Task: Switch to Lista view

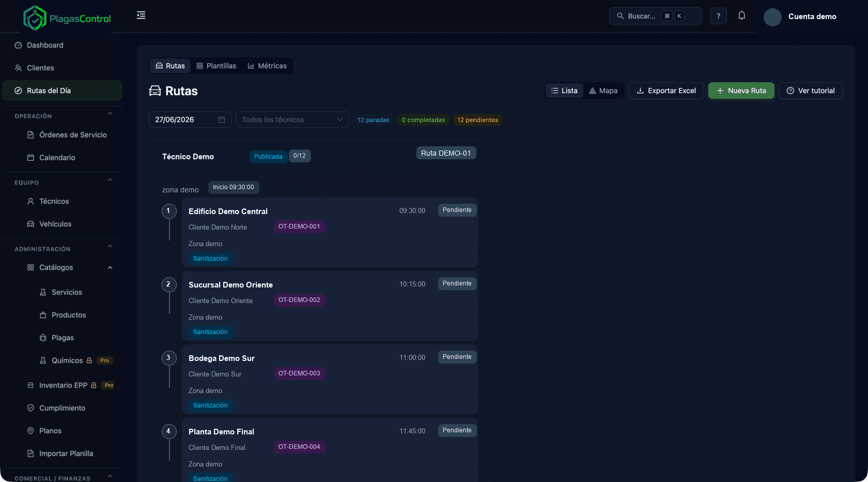Action: [564, 91]
